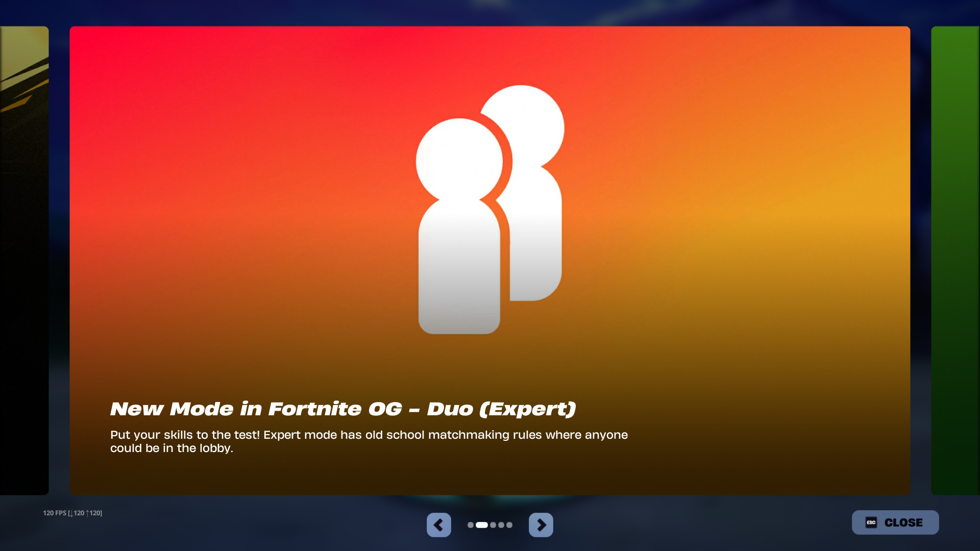Click the front white figure in duo icon
Viewport: 980px width, 551px height.
[x=459, y=255]
